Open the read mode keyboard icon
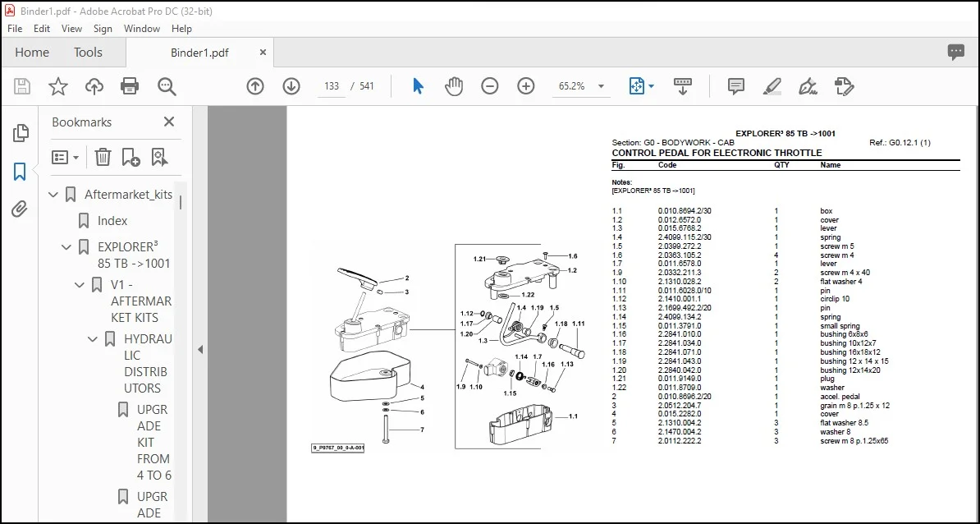Viewport: 980px width, 524px height. point(683,86)
